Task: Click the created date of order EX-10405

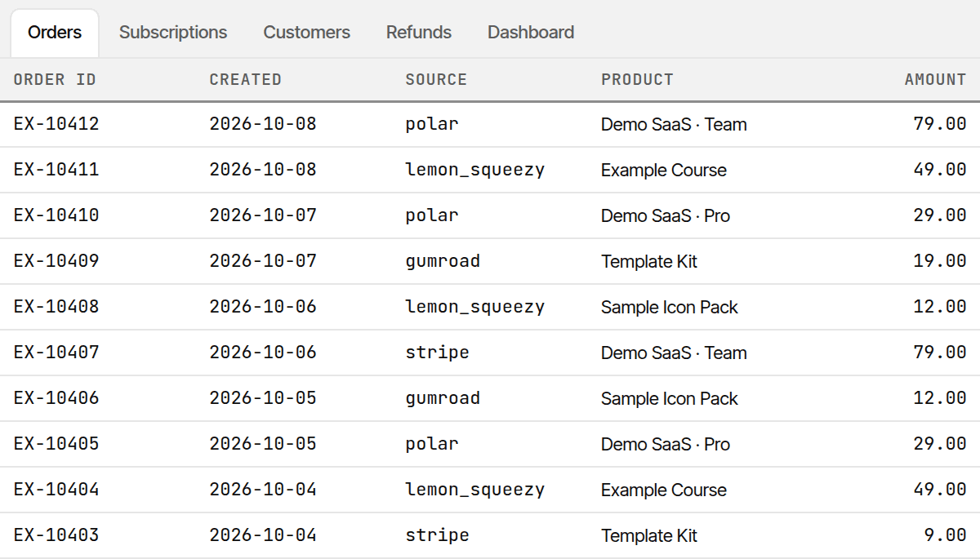Action: click(x=263, y=444)
